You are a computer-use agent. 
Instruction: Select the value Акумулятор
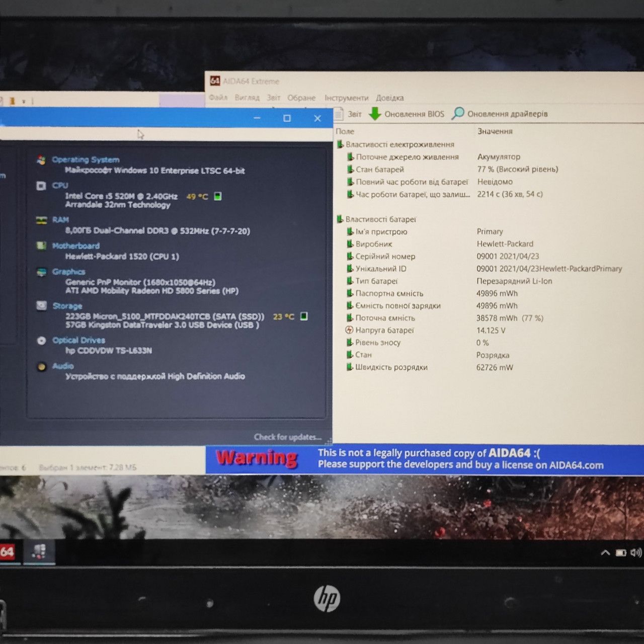click(x=499, y=157)
